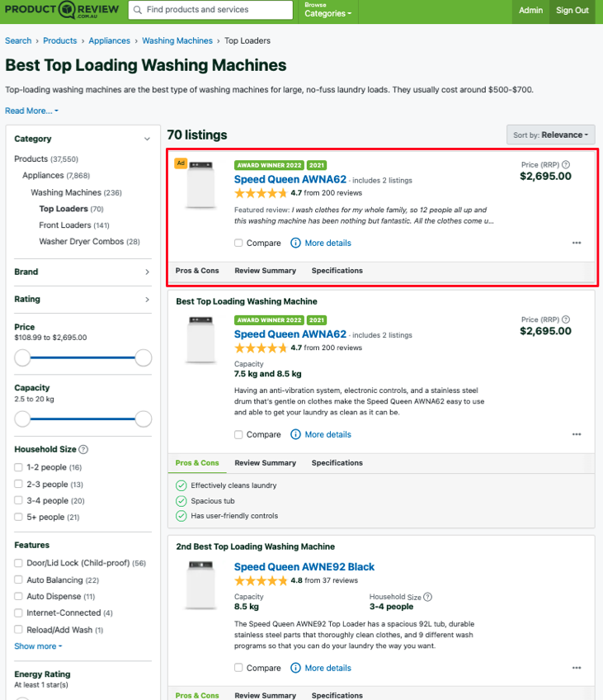Open three-dot menu on Speed Queen AWNE92 Black listing
This screenshot has height=700, width=603.
[577, 668]
